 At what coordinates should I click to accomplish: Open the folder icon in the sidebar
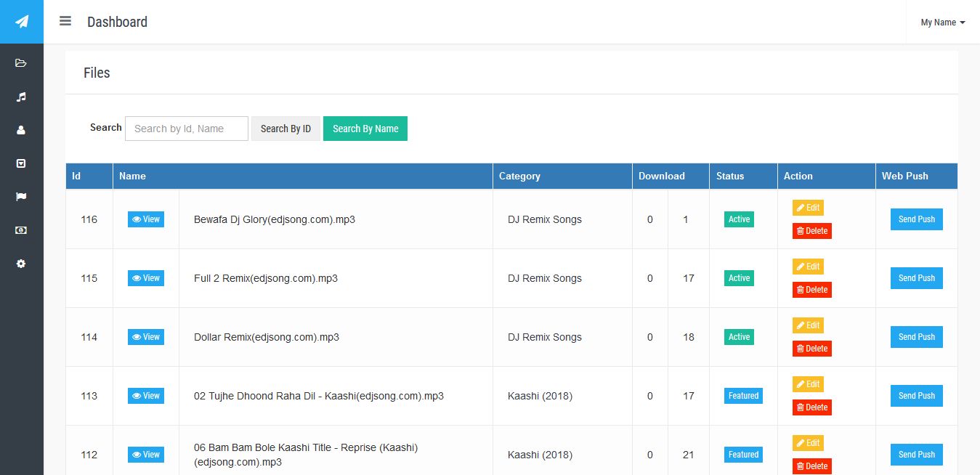click(x=21, y=63)
